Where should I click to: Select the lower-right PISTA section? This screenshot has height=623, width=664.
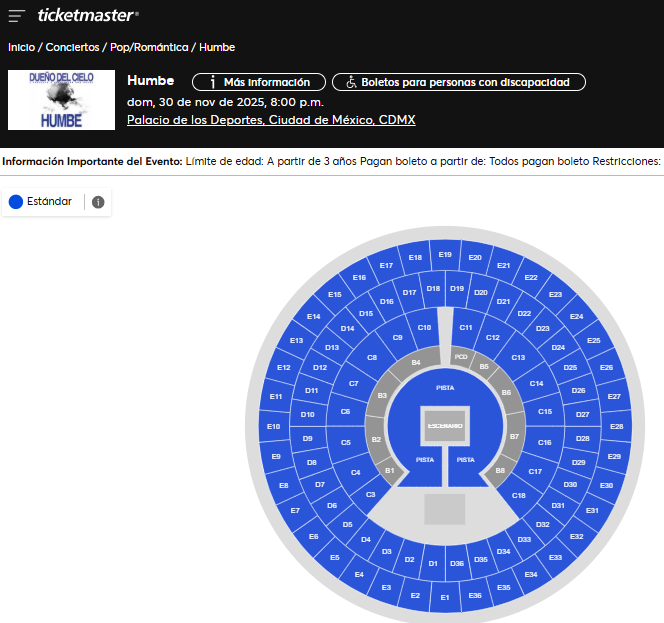(x=465, y=460)
